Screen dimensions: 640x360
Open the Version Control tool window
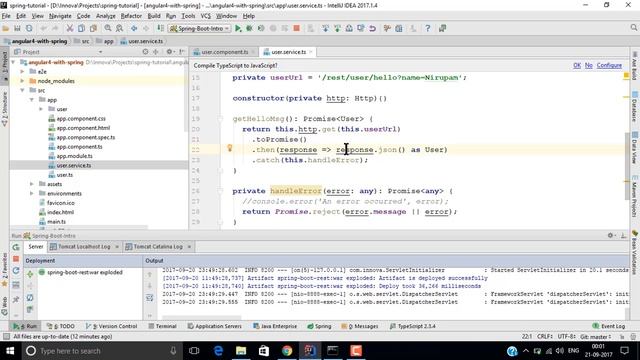pos(111,326)
